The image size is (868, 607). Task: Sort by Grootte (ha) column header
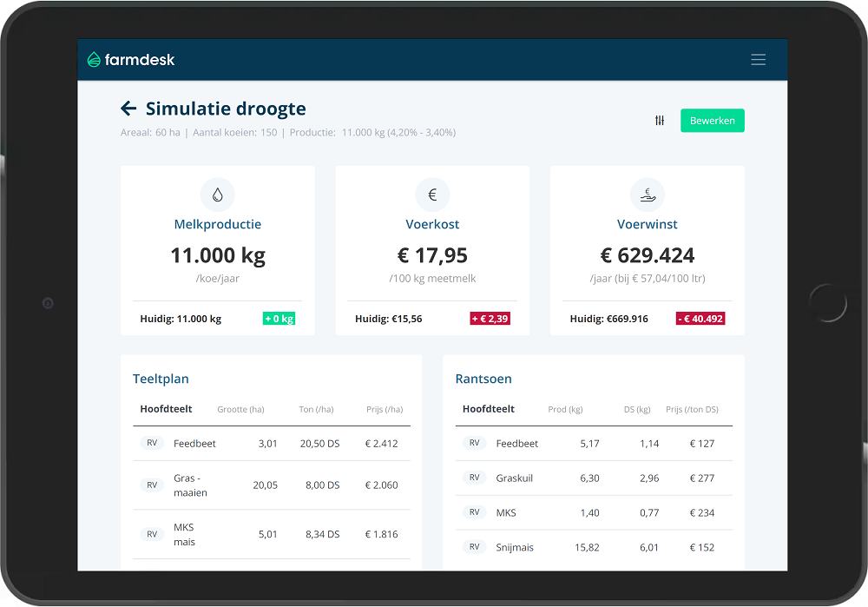(x=240, y=410)
